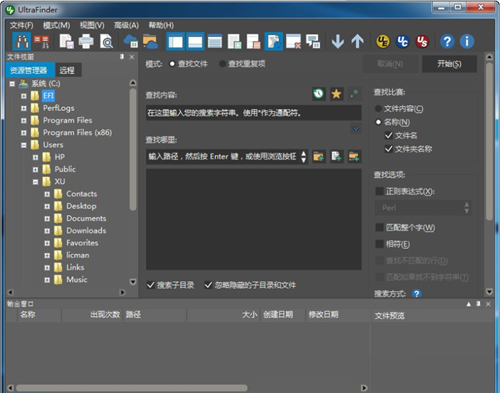This screenshot has height=393, width=500.
Task: Select the Find Duplicates mode toolbar icon
Action: tap(41, 42)
